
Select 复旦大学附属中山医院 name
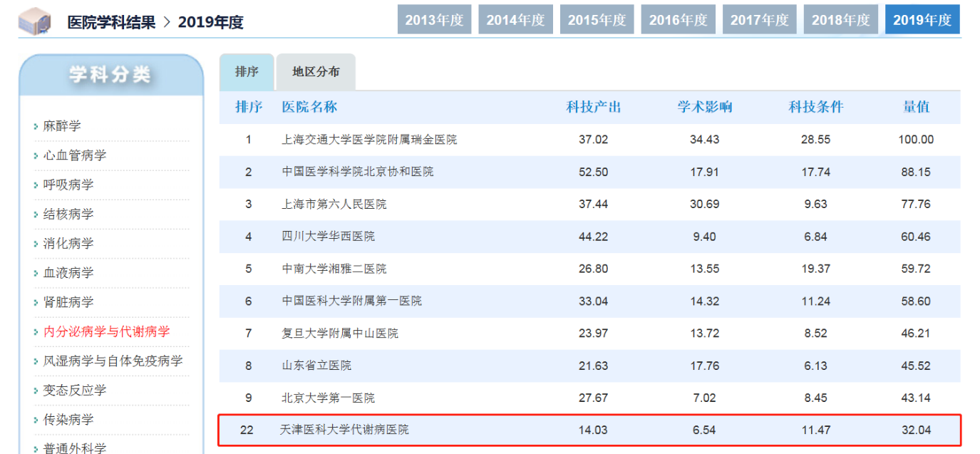(x=340, y=333)
